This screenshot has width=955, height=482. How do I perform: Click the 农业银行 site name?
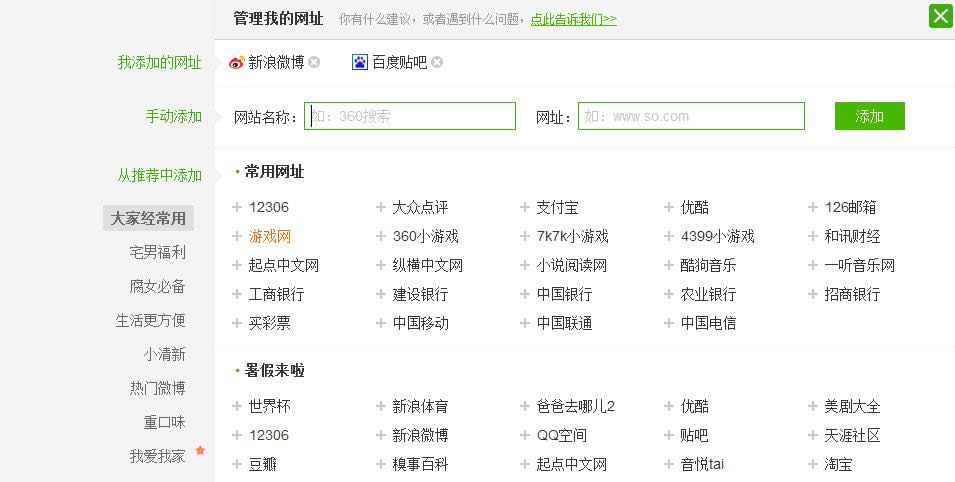click(708, 294)
